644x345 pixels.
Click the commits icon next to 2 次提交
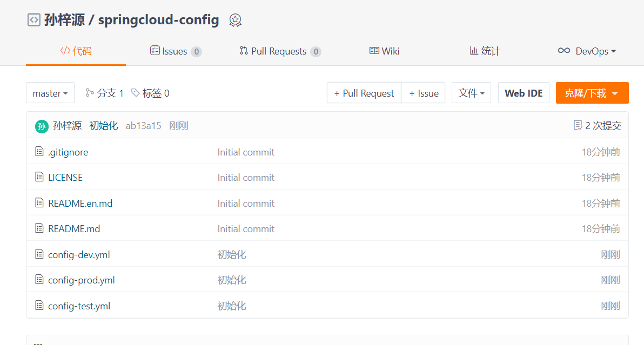[578, 125]
